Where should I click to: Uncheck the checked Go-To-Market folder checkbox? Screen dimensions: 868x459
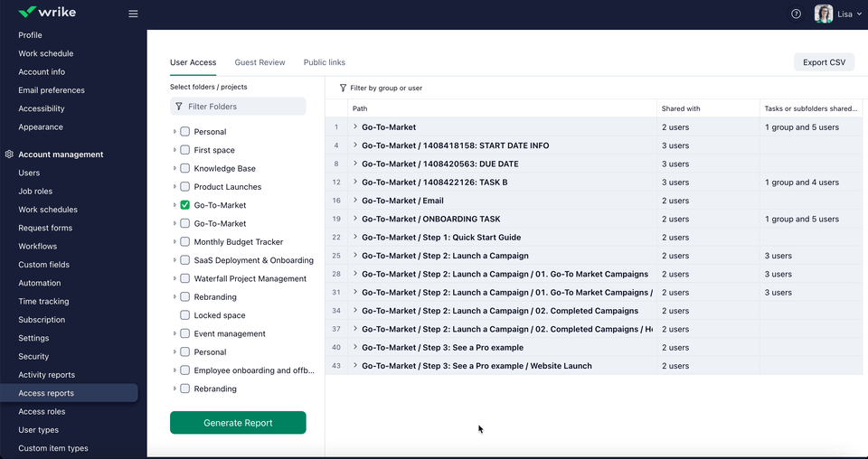pyautogui.click(x=185, y=205)
